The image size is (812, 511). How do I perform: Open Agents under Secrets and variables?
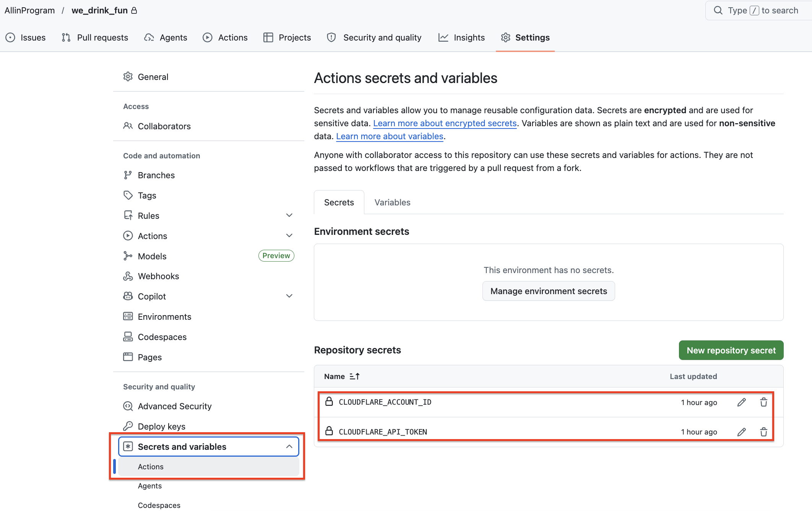click(150, 486)
